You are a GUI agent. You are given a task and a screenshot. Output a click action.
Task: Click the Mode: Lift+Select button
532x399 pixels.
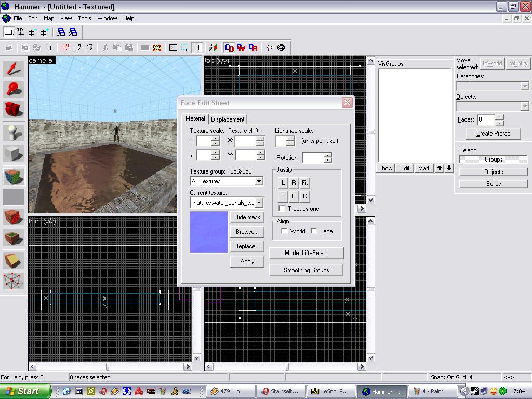[x=307, y=253]
